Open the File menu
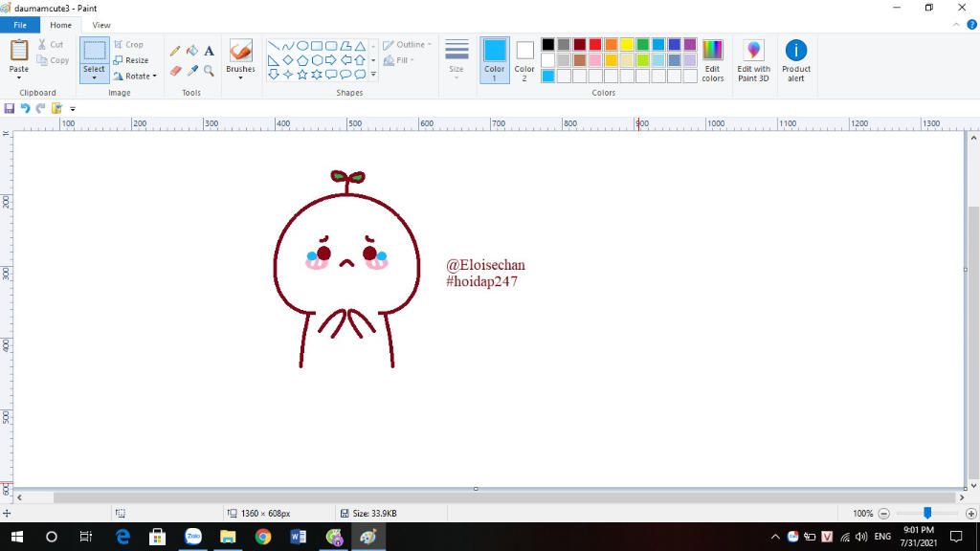This screenshot has width=980, height=551. coord(20,25)
